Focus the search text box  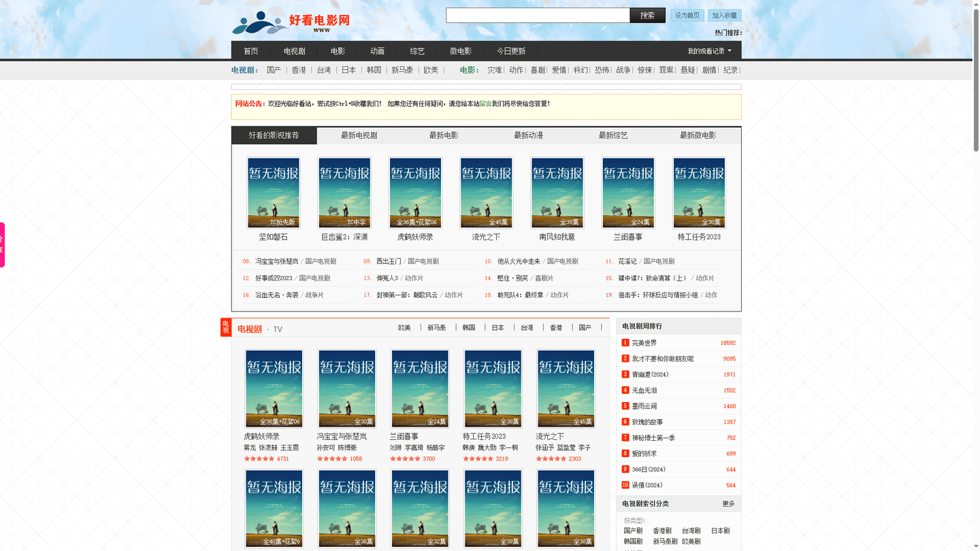tap(538, 15)
